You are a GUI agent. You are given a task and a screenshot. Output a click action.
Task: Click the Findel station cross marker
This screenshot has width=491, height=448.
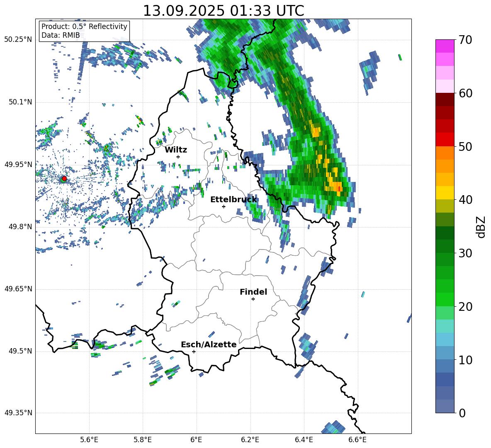[x=253, y=299]
